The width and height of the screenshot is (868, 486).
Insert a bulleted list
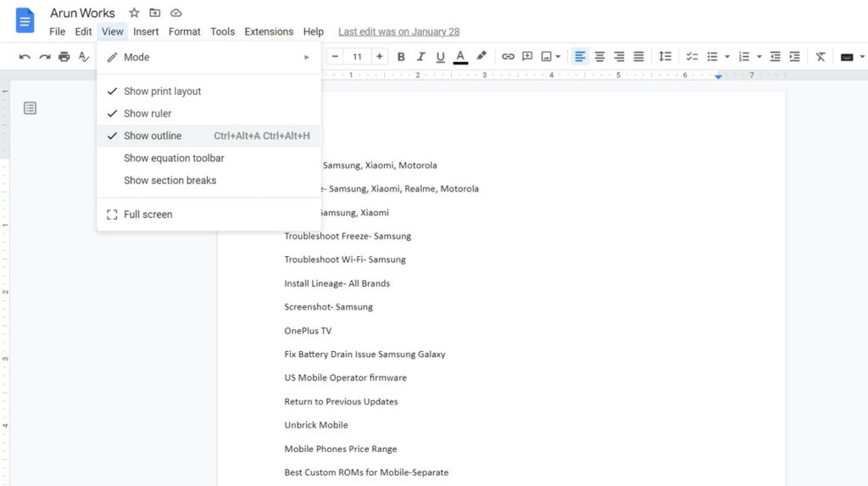coord(712,57)
